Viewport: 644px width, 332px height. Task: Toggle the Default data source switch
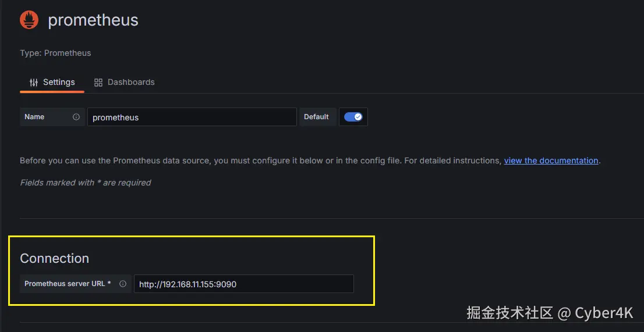click(353, 117)
